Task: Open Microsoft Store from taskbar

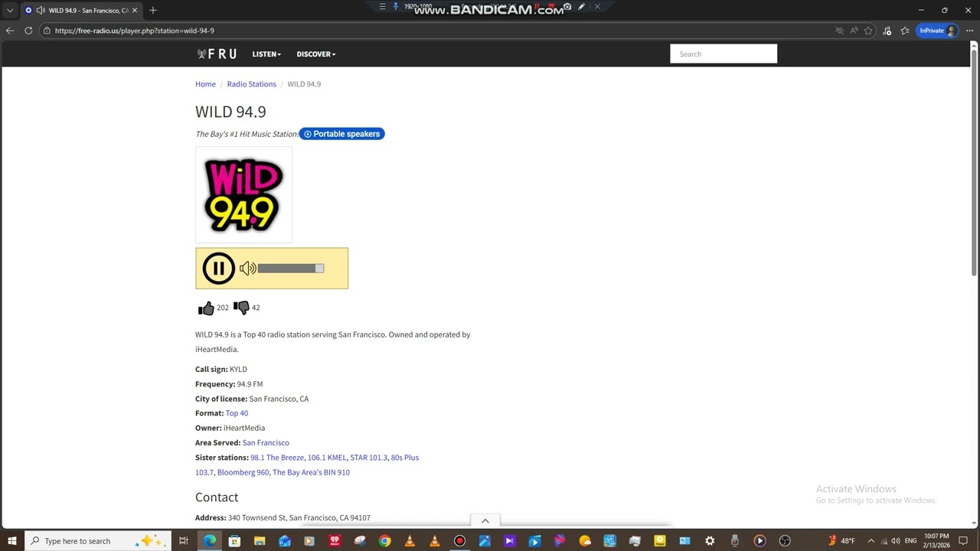Action: point(234,541)
